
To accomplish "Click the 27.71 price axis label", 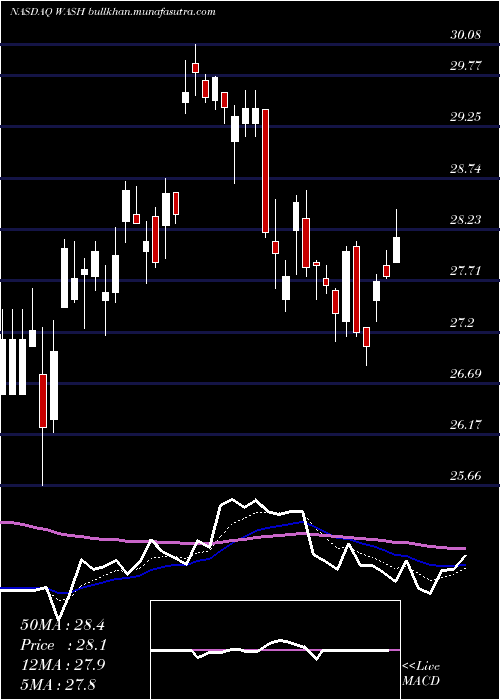I will [466, 271].
